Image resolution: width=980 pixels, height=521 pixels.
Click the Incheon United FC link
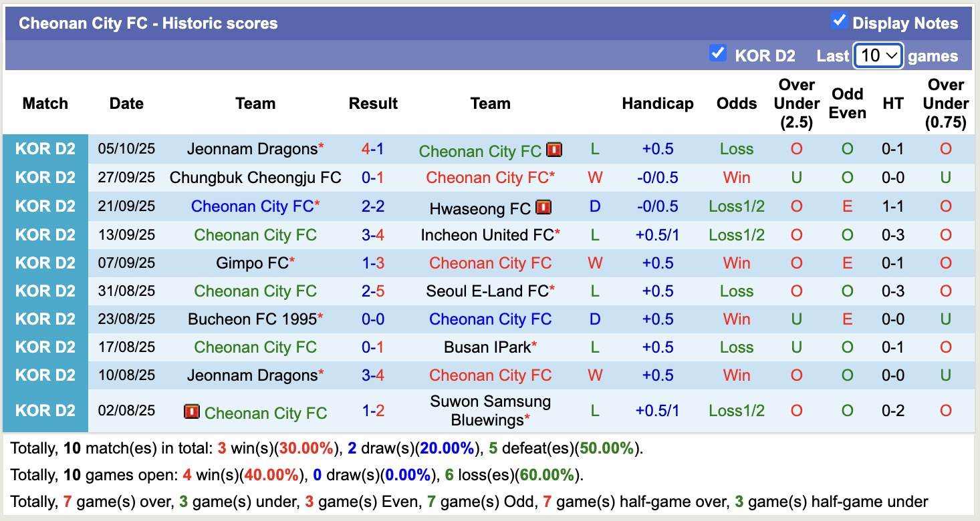pos(487,234)
